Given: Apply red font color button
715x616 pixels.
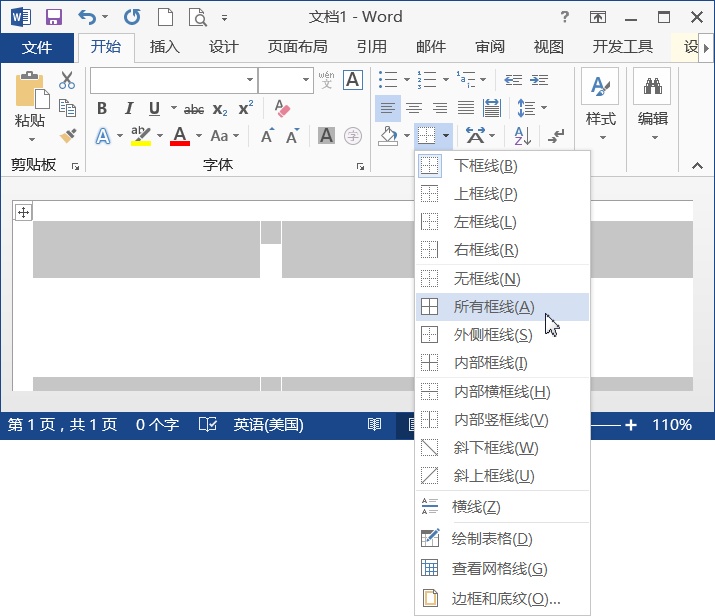Looking at the screenshot, I should [x=180, y=135].
